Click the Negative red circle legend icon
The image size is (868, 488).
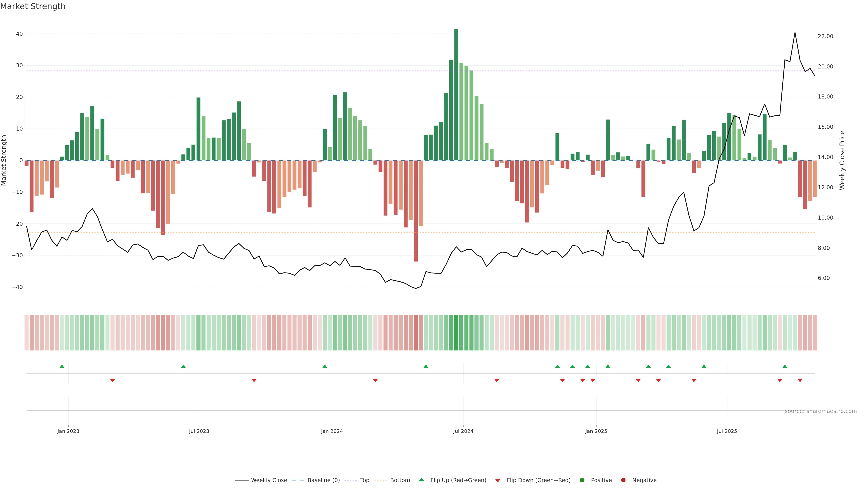click(623, 480)
